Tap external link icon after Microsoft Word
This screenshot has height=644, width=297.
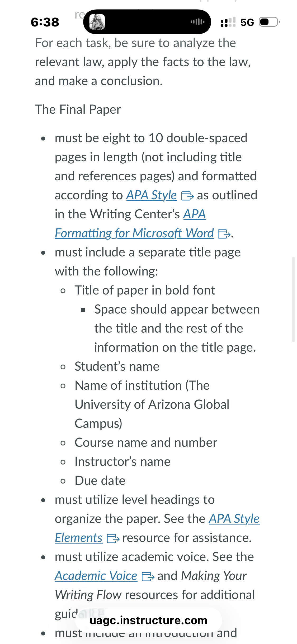[x=224, y=234]
